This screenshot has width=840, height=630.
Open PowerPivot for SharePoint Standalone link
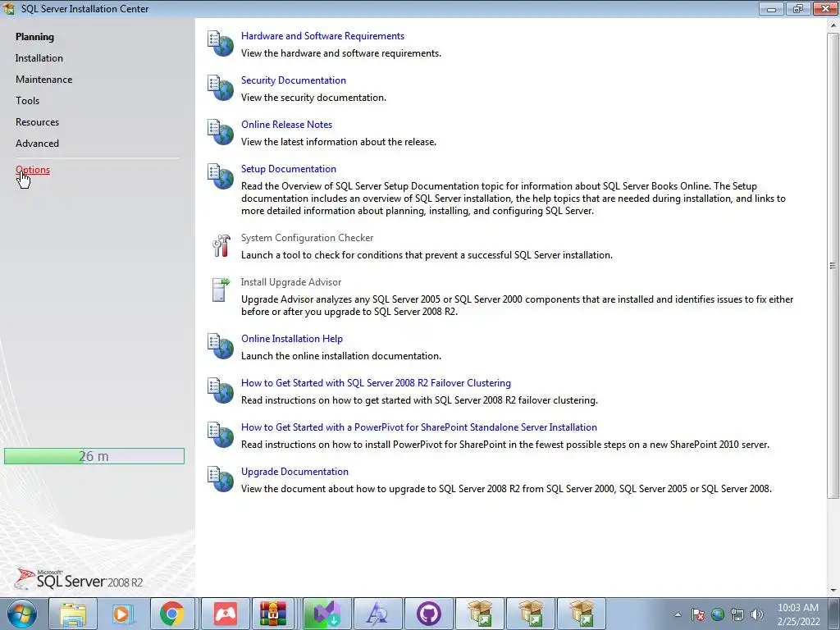coord(419,427)
